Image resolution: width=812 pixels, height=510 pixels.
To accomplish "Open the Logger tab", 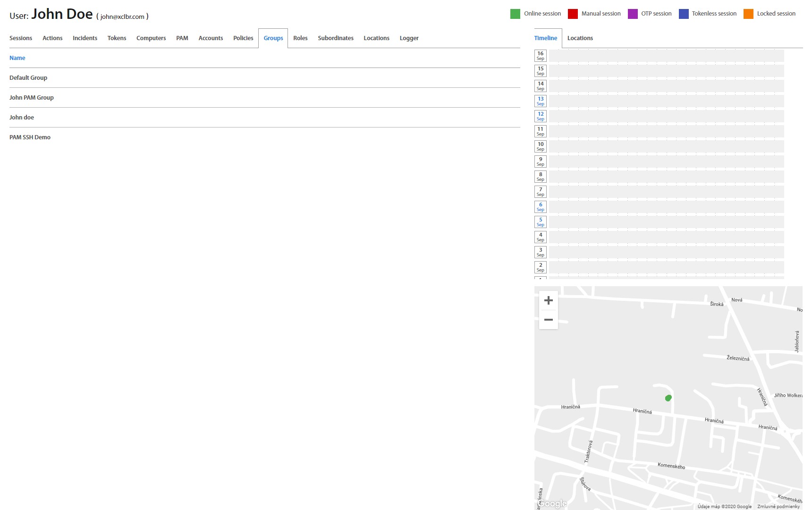I will click(409, 38).
